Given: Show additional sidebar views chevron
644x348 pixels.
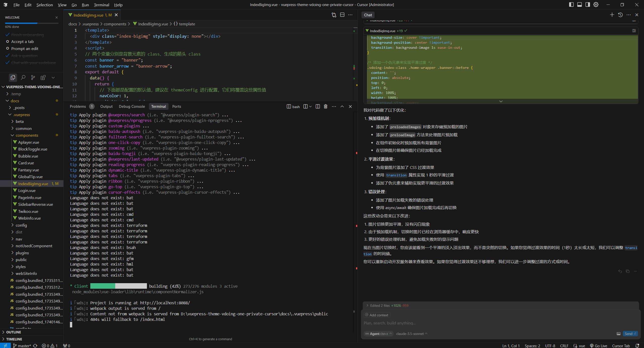Looking at the screenshot, I should [53, 78].
